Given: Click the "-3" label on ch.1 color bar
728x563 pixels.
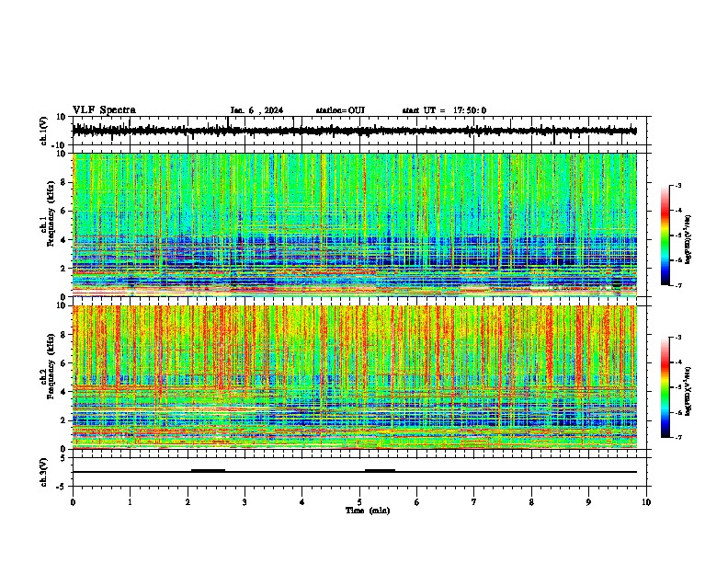Looking at the screenshot, I should pos(677,185).
